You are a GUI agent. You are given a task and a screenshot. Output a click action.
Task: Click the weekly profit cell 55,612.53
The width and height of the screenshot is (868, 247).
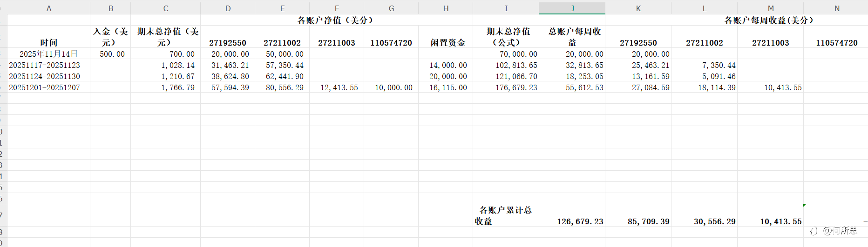572,87
